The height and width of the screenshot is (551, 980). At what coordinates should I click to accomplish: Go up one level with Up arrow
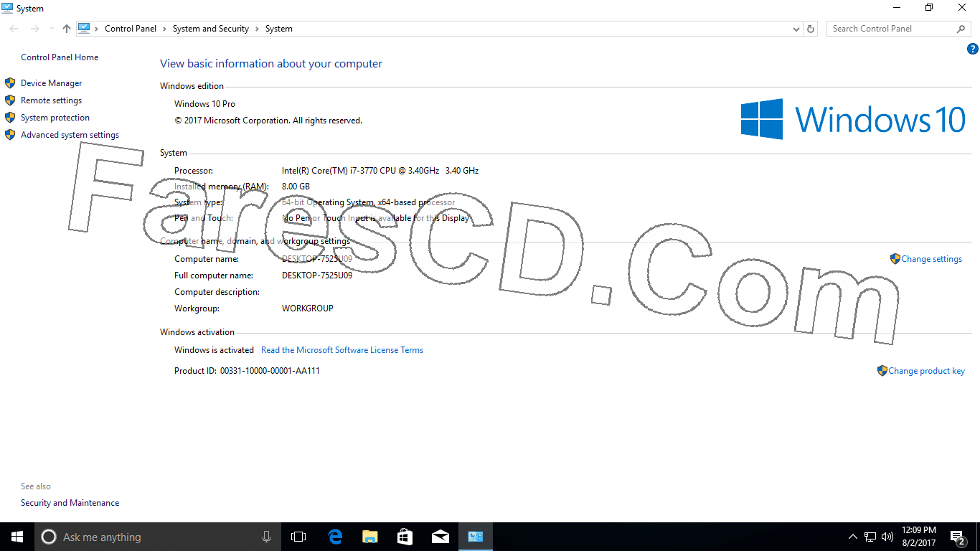[67, 29]
